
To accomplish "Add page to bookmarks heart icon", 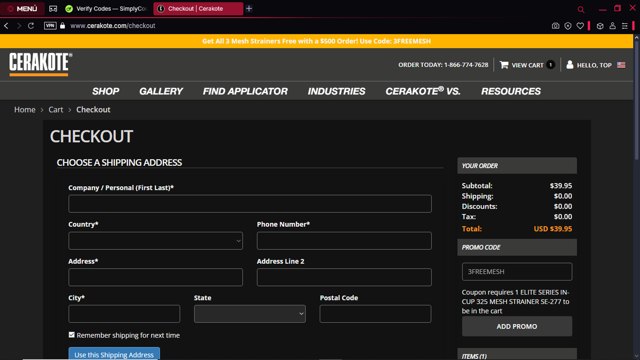I will click(580, 26).
